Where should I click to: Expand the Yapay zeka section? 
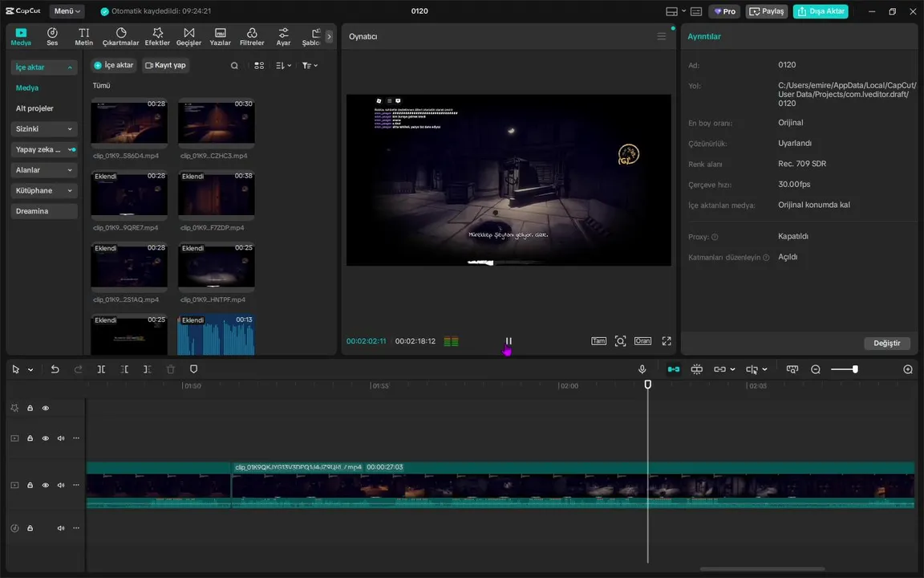43,149
